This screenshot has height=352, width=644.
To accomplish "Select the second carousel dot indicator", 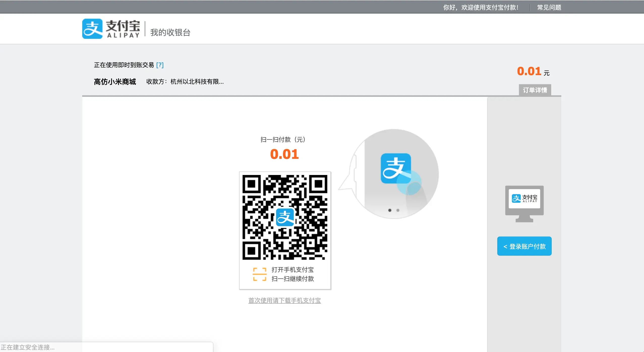I will [398, 210].
